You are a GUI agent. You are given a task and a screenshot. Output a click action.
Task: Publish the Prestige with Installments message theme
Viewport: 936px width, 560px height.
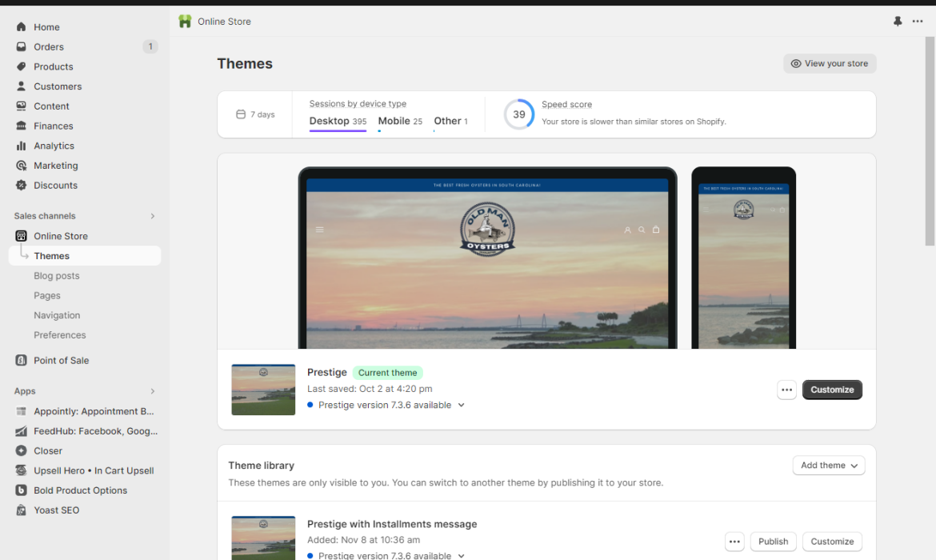pyautogui.click(x=772, y=542)
